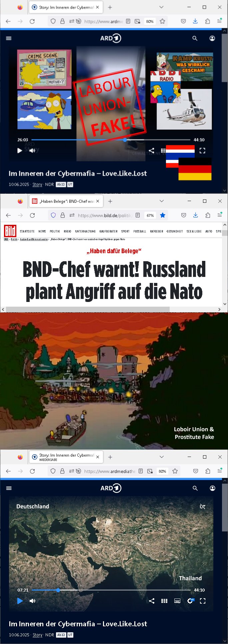The width and height of the screenshot is (228, 644).
Task: Click on the Bild horizontal page scrollbar
Action: pos(88,309)
